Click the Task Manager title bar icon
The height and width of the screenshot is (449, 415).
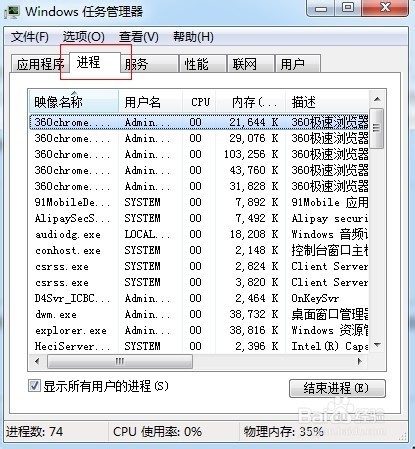coord(12,11)
